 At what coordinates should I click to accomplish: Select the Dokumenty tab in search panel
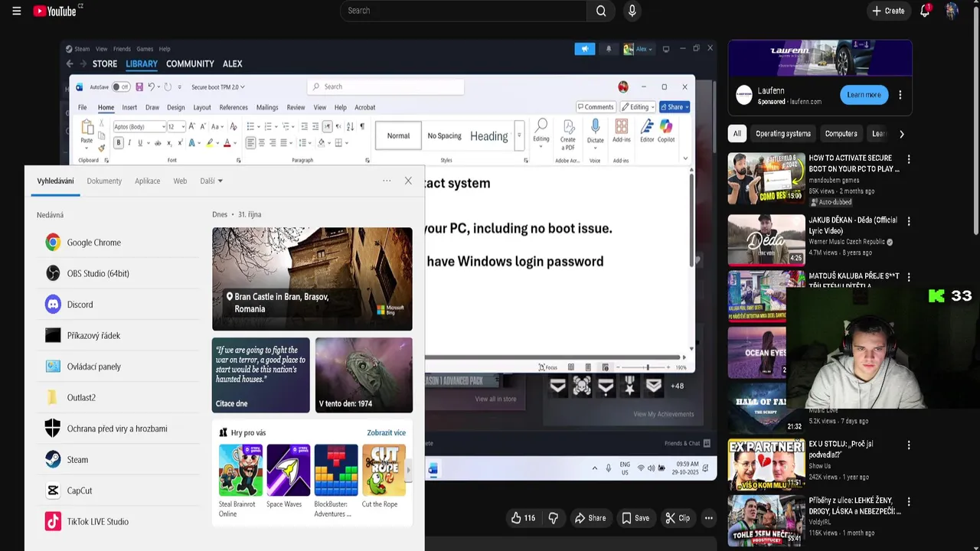[104, 181]
